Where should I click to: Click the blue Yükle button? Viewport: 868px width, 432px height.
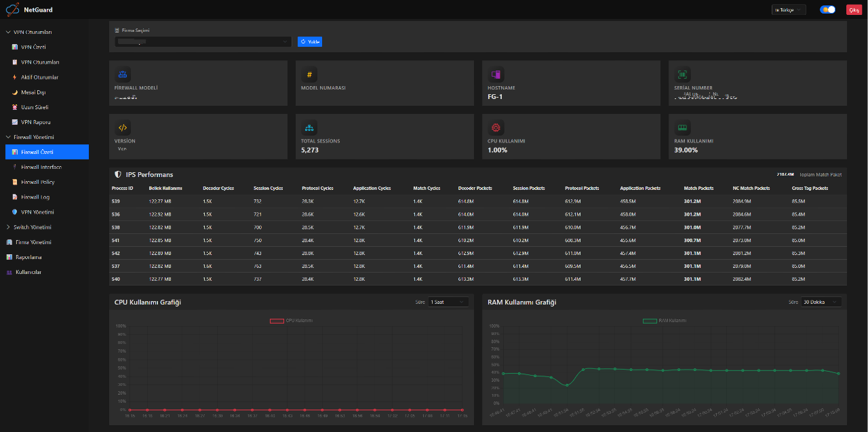[x=310, y=42]
